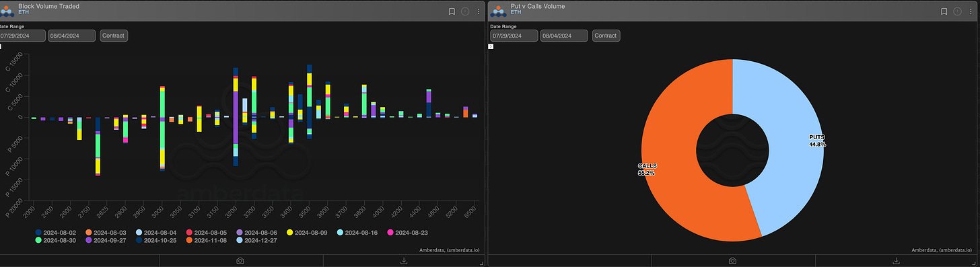
Task: Click Amberdata logo in Put v Calls header
Action: click(x=497, y=11)
